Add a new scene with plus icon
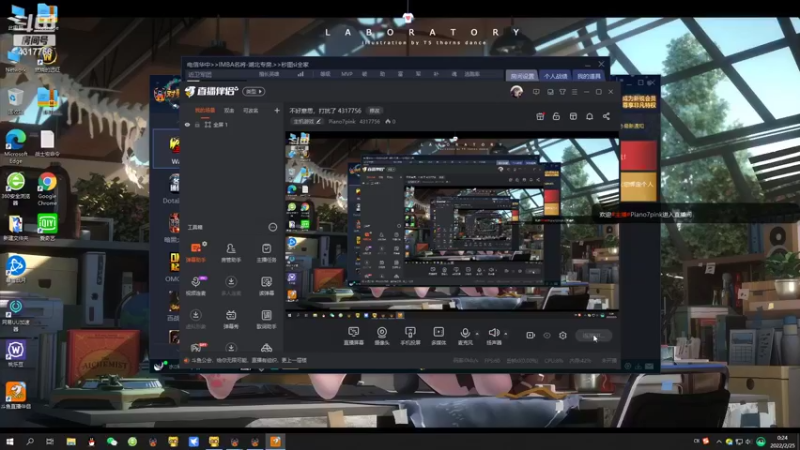The width and height of the screenshot is (800, 450). (277, 110)
